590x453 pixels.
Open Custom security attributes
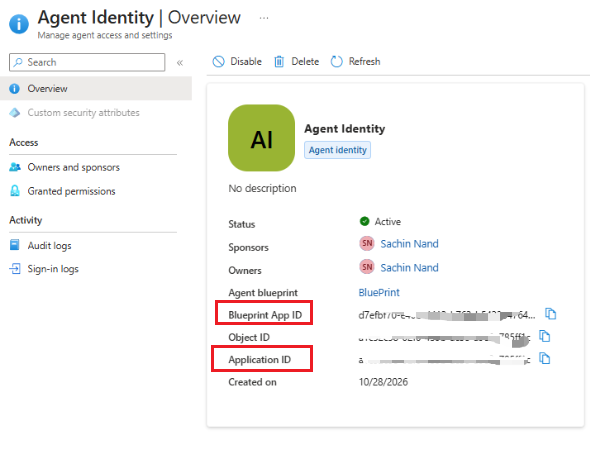[83, 112]
